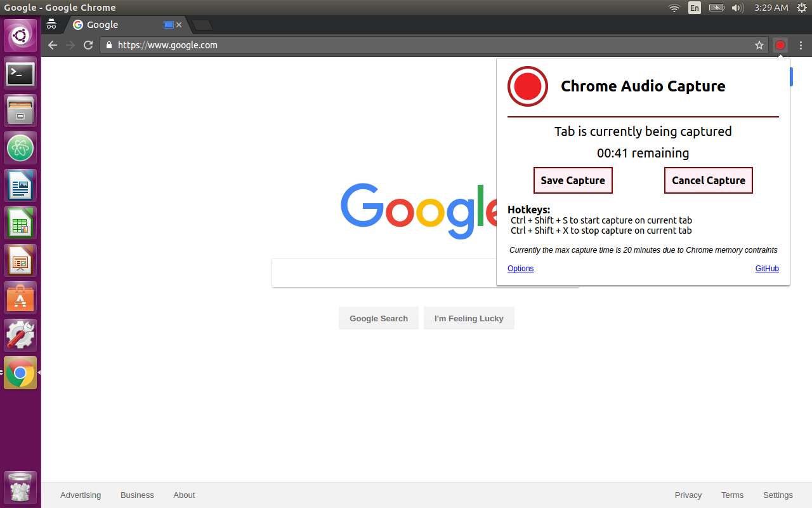The width and height of the screenshot is (812, 508).
Task: Open the Privacy page footer link
Action: pyautogui.click(x=688, y=495)
